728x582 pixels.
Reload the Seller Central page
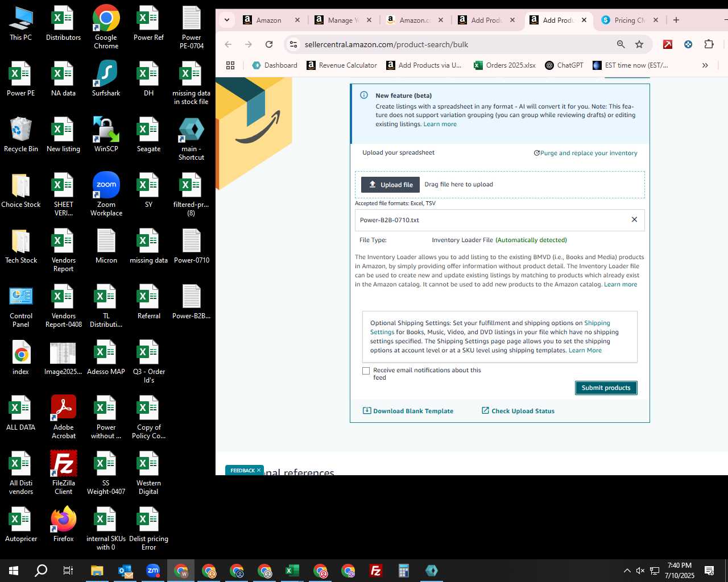point(269,44)
